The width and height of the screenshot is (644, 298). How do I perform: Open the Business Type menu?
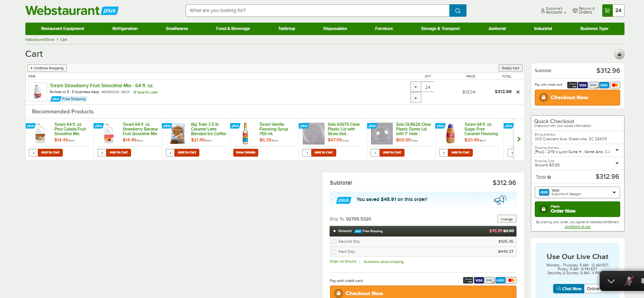coord(594,29)
